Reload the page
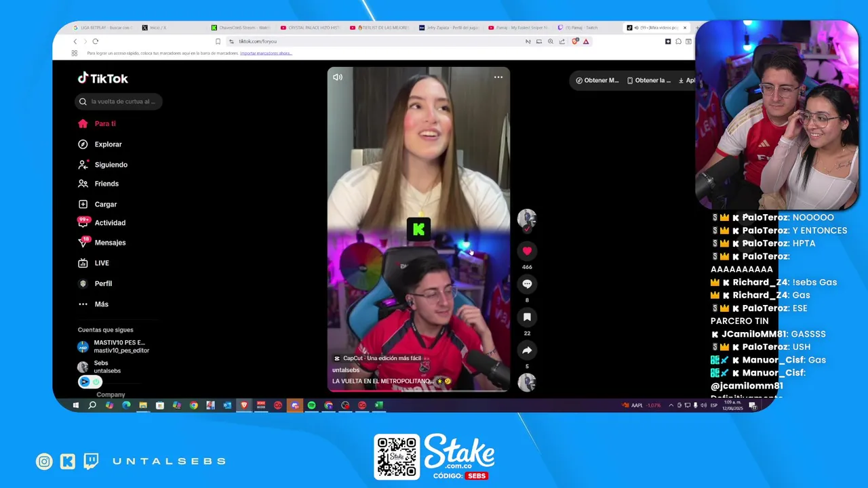This screenshot has height=488, width=868. click(x=95, y=41)
